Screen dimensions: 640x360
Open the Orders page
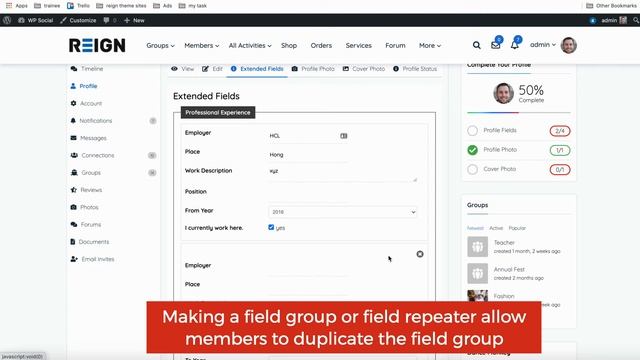point(321,45)
